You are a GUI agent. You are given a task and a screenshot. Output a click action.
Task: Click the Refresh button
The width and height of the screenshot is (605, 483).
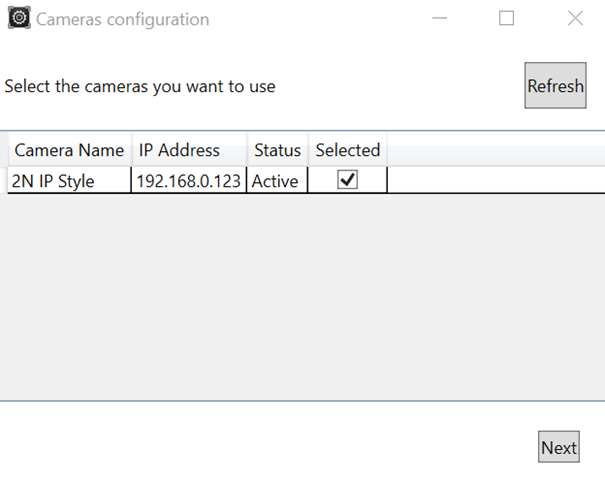(x=555, y=86)
